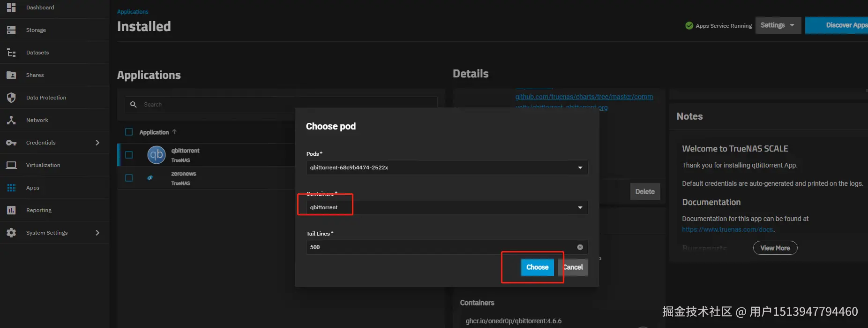This screenshot has width=868, height=328.
Task: Clear the Tail Lines field with the X icon
Action: [x=580, y=247]
